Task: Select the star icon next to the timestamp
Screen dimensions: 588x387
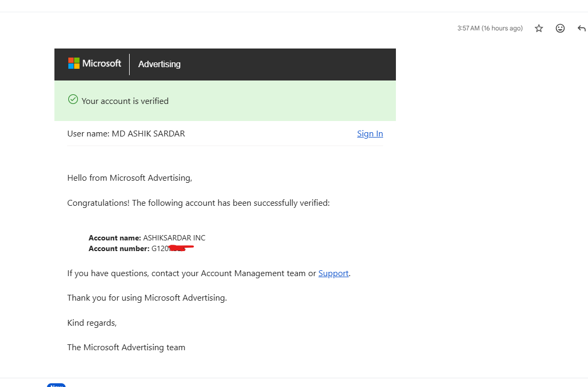Action: (x=538, y=28)
